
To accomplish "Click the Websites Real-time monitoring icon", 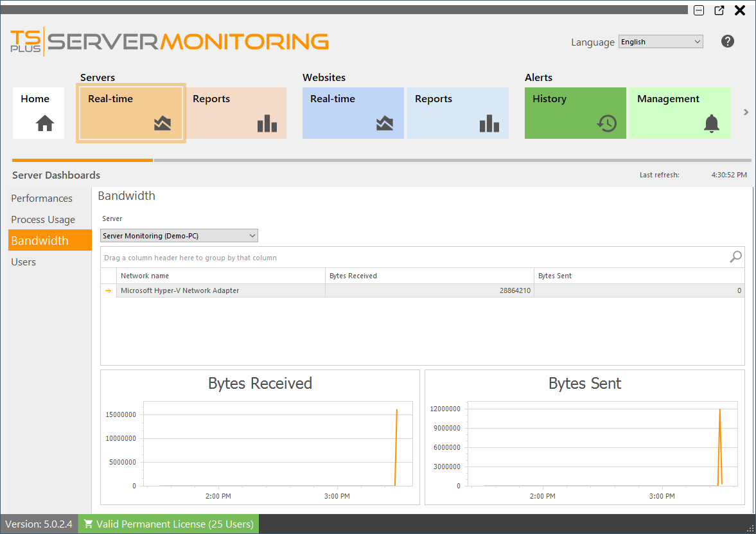I will click(385, 122).
